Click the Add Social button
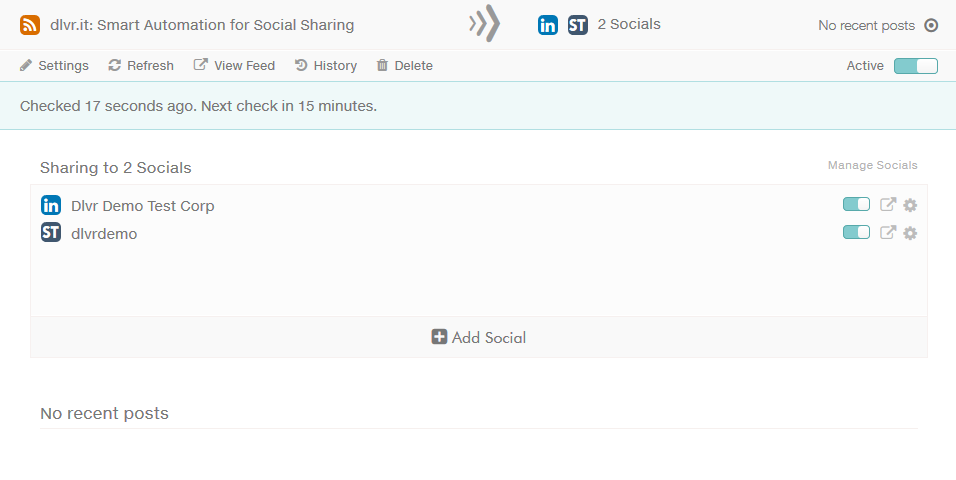Viewport: 956px width, 480px height. click(x=479, y=337)
